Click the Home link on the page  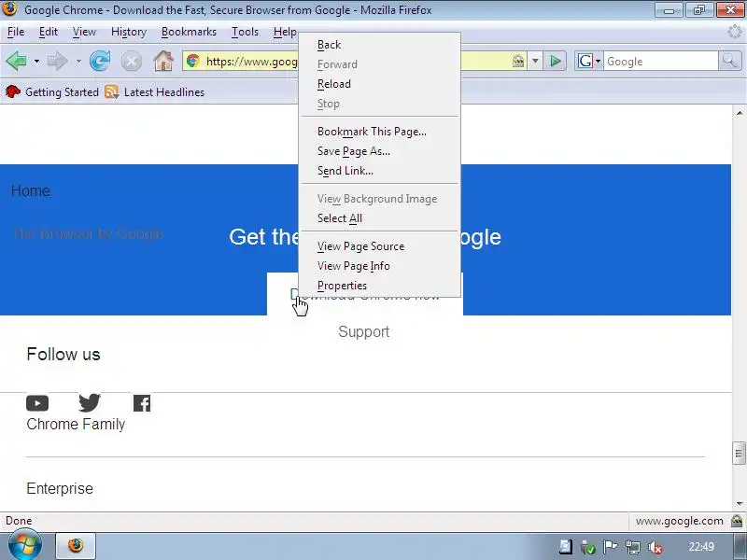pos(31,191)
